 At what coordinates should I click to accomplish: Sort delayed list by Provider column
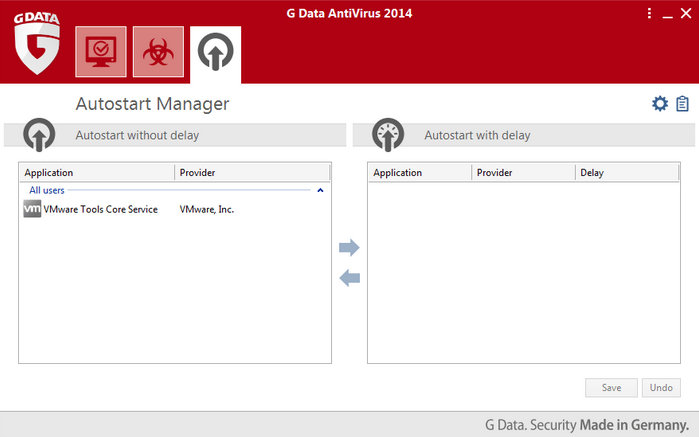(x=523, y=173)
